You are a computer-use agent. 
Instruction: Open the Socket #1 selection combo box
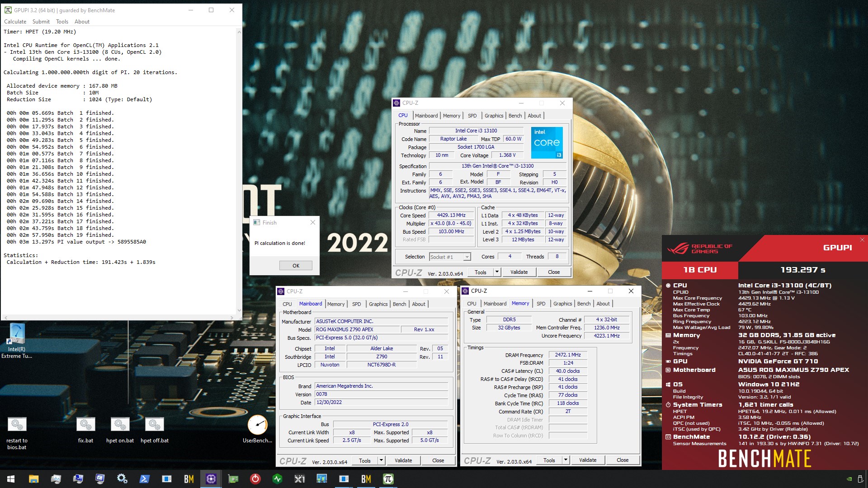click(450, 257)
